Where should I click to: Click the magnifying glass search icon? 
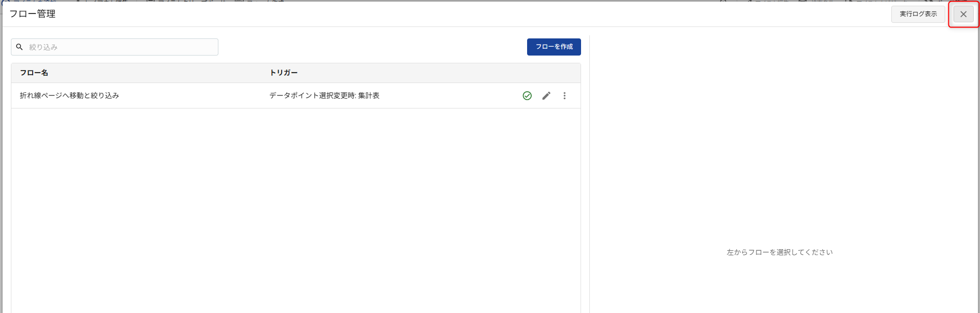[x=19, y=47]
